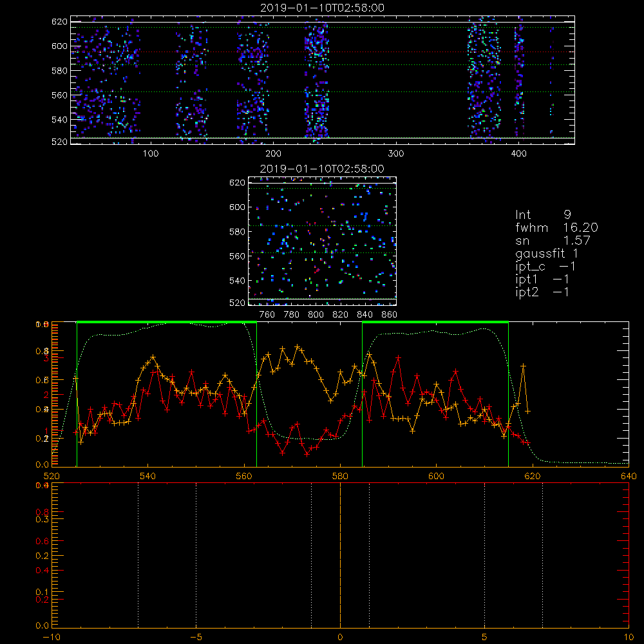Click y-axis label '560' of the middle panel
The width and height of the screenshot is (644, 644).
click(237, 256)
